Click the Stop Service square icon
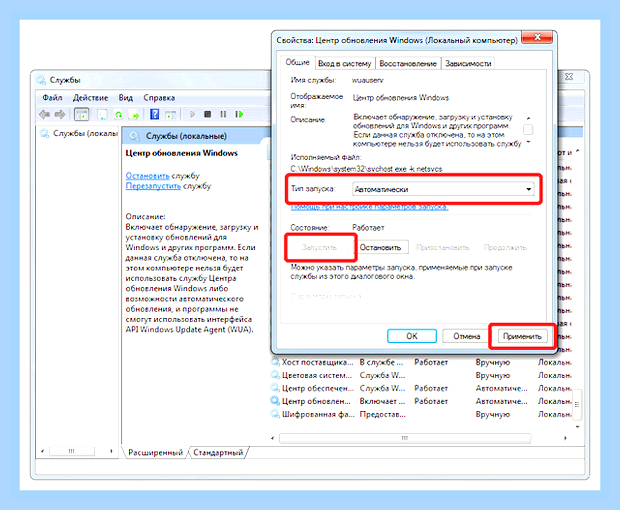This screenshot has width=620, height=510. (x=207, y=114)
